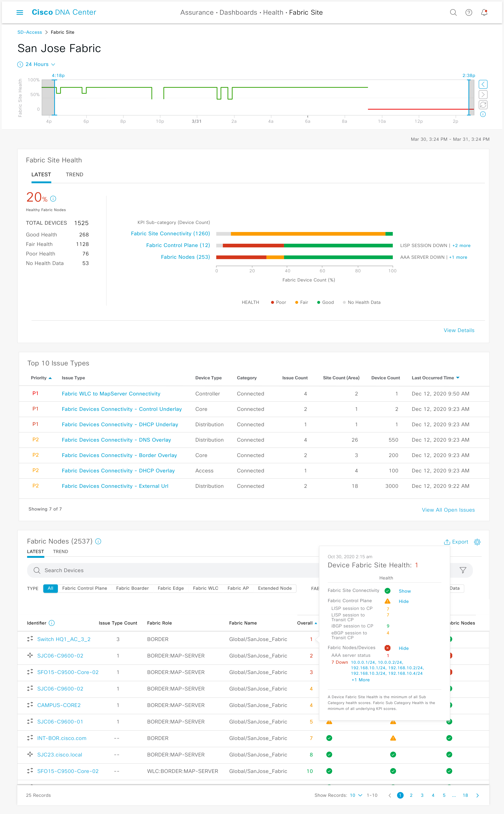Click the filter funnel icon
Viewport: 504px width, 814px height.
463,570
